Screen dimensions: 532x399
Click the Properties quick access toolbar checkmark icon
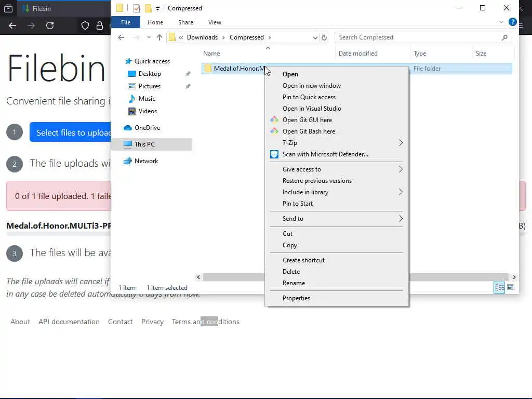[x=137, y=8]
